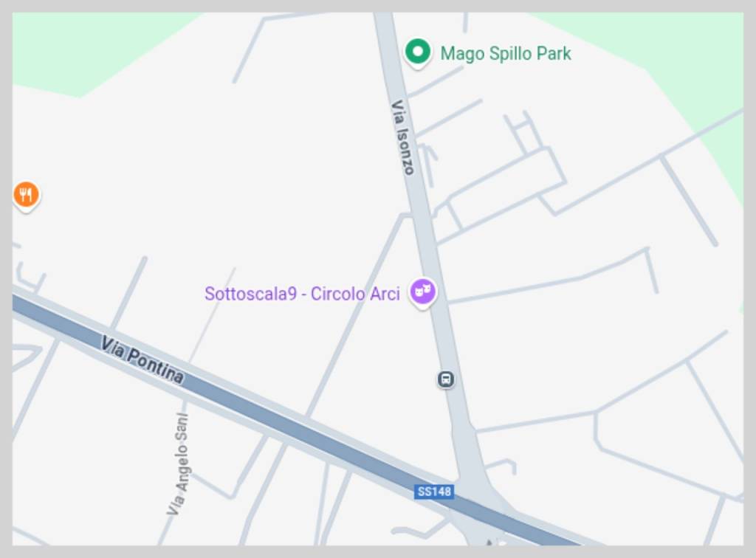Click the orange fork and knife restaurant pin
The height and width of the screenshot is (558, 756).
[x=26, y=196]
